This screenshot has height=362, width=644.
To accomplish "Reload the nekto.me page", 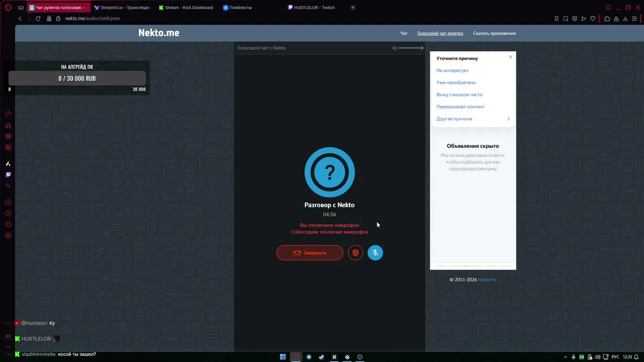I will point(38,19).
